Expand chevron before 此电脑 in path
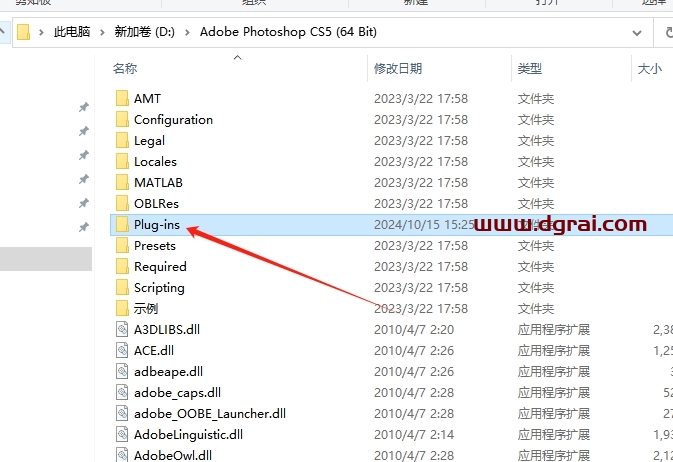 coord(41,32)
